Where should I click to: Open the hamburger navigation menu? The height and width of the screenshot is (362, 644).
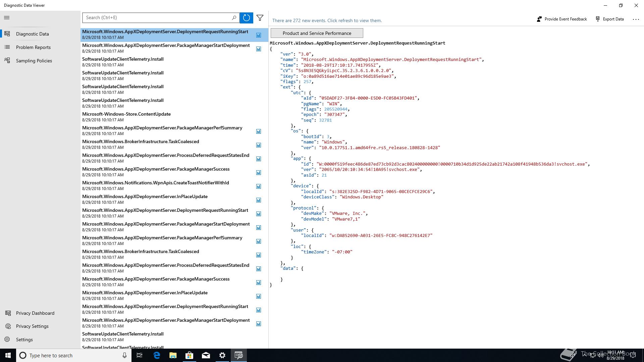coord(7,18)
